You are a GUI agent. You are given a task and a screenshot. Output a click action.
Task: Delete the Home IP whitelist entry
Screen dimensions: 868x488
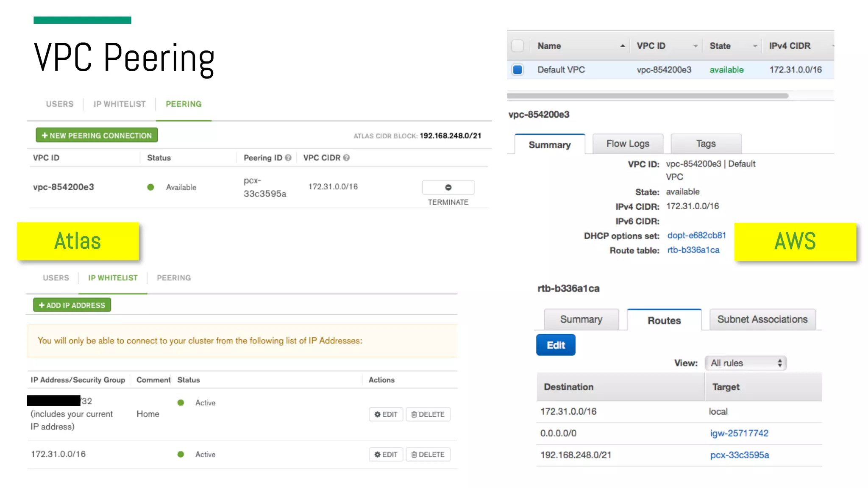point(428,414)
